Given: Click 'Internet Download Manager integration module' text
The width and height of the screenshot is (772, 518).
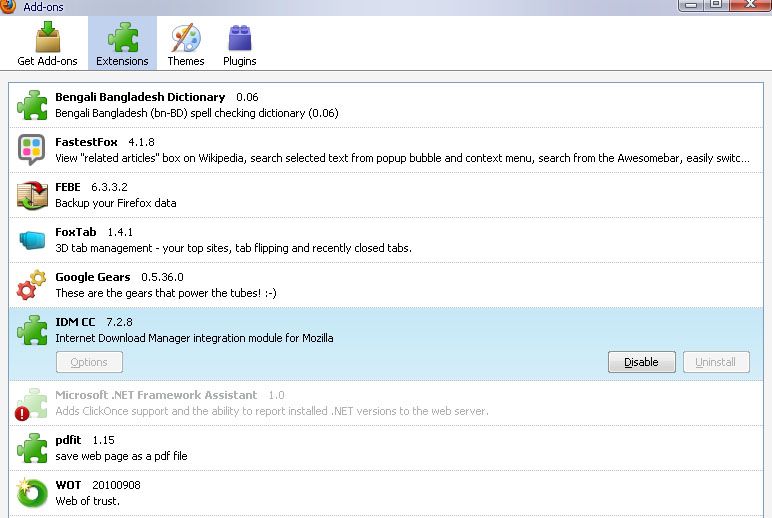Looking at the screenshot, I should coord(194,338).
